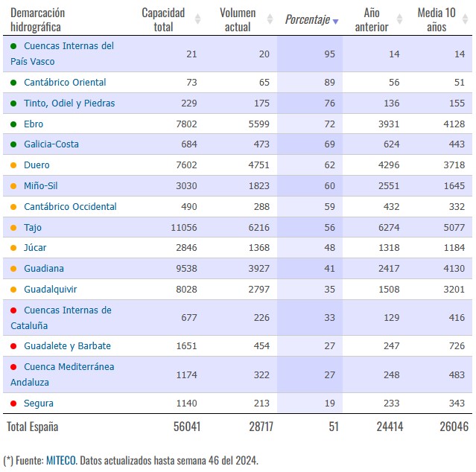Sort by Volumen actual column arrows
This screenshot has height=472, width=476.
[x=270, y=19]
